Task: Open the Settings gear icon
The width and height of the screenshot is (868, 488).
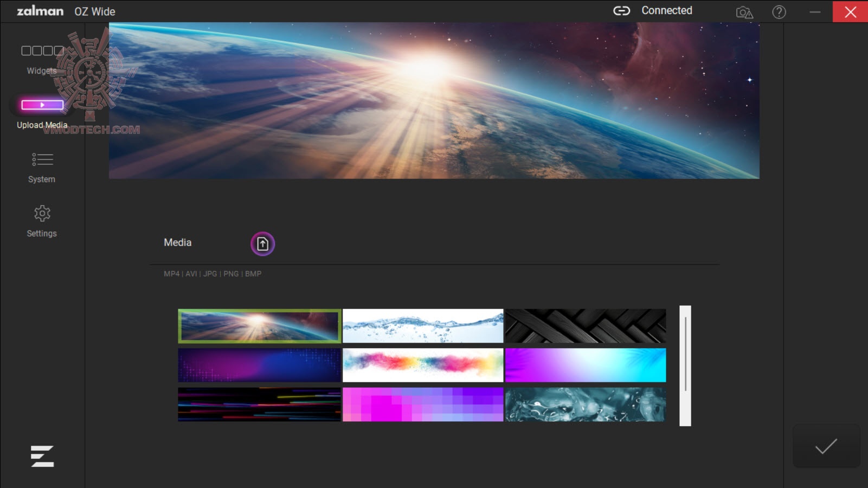Action: pos(42,213)
